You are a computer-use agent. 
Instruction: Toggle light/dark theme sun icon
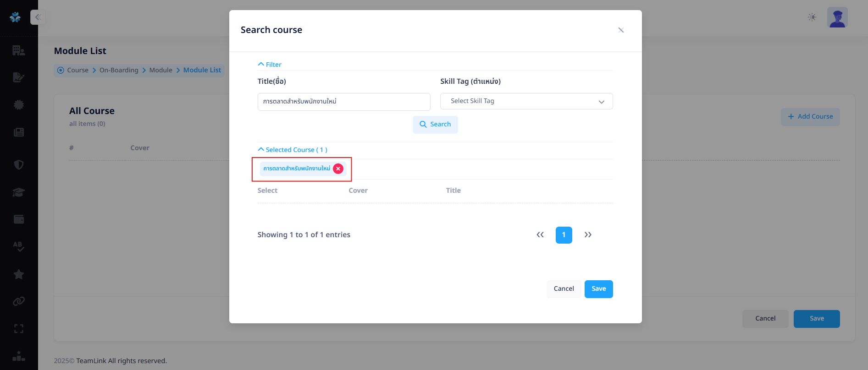coord(812,17)
